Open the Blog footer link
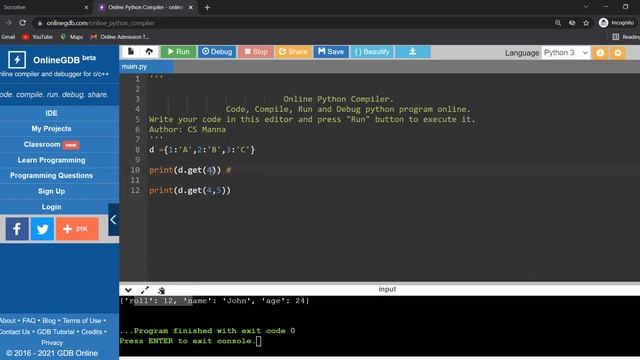The width and height of the screenshot is (640, 360). (49, 321)
